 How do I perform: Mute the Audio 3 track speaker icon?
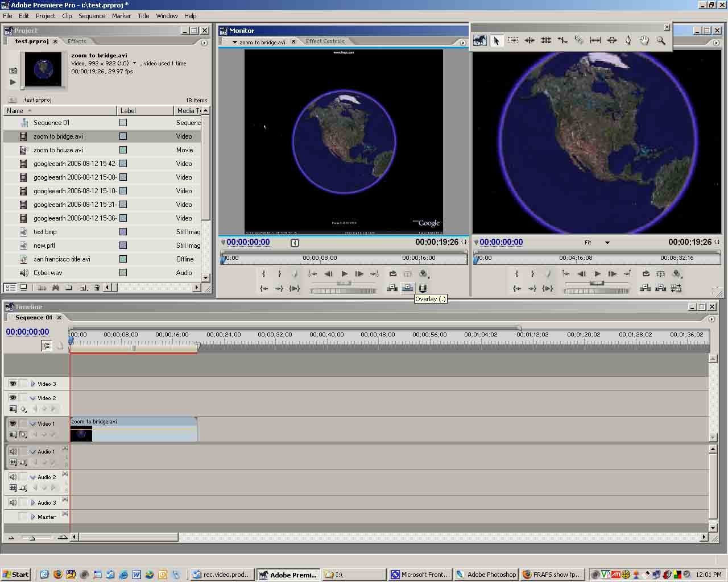pyautogui.click(x=13, y=502)
